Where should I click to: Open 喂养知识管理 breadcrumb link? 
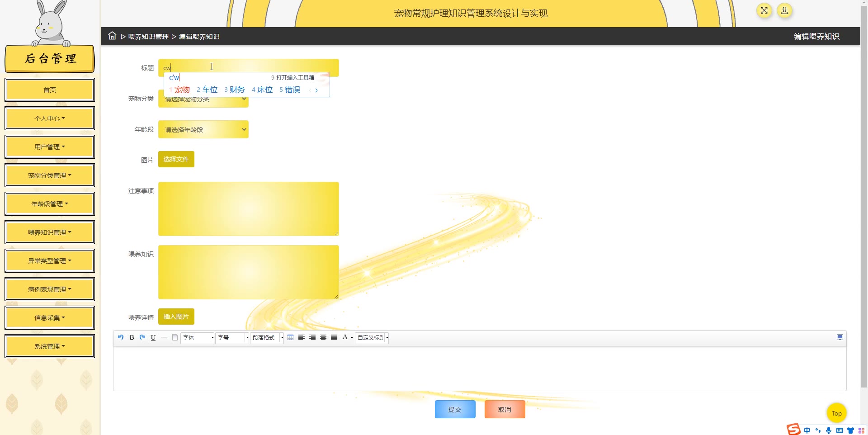[148, 37]
